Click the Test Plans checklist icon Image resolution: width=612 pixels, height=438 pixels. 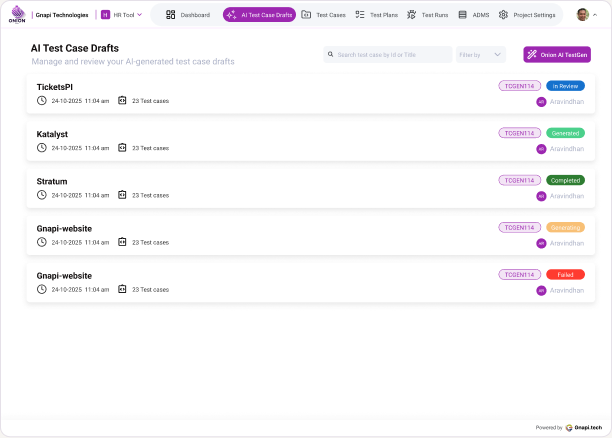coord(360,15)
